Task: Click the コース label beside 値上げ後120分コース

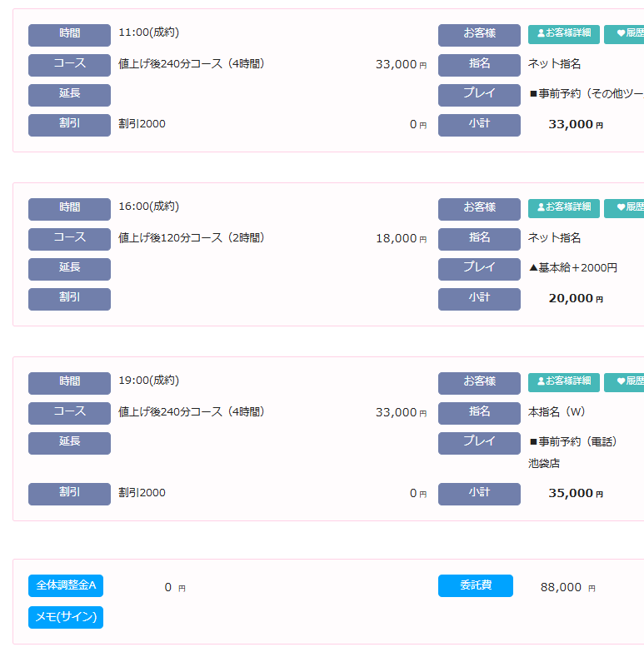Action: 69,238
